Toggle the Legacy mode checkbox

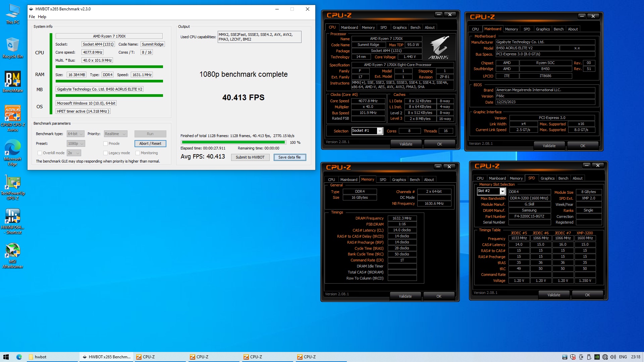[105, 153]
